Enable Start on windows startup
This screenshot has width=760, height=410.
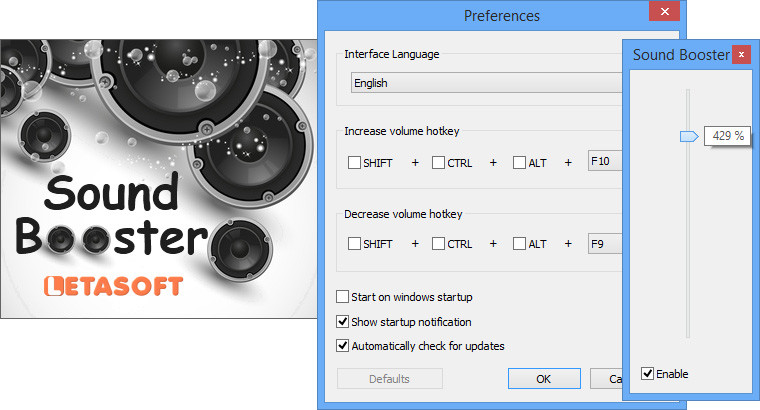coord(343,297)
